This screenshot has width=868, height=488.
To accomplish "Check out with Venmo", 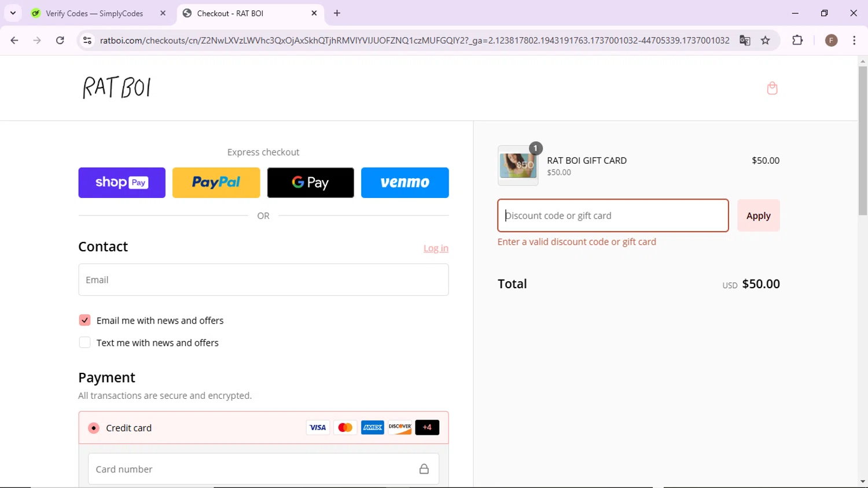I will pyautogui.click(x=405, y=183).
